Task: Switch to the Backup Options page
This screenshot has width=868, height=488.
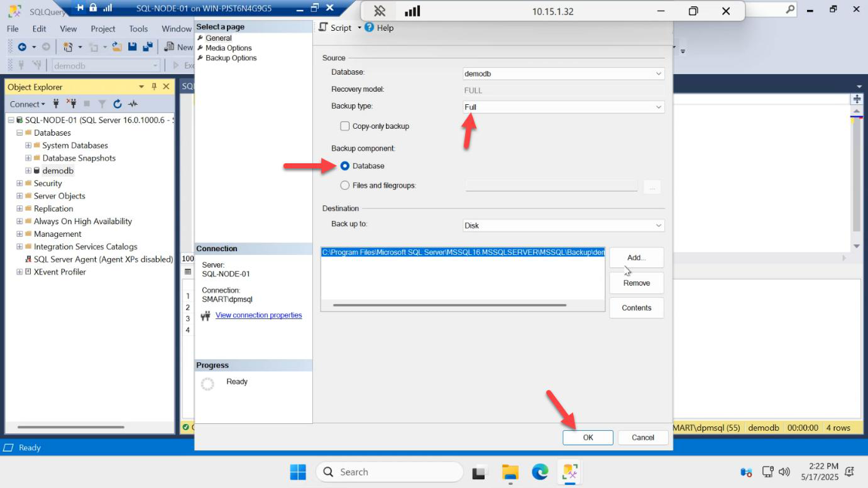Action: pyautogui.click(x=231, y=58)
